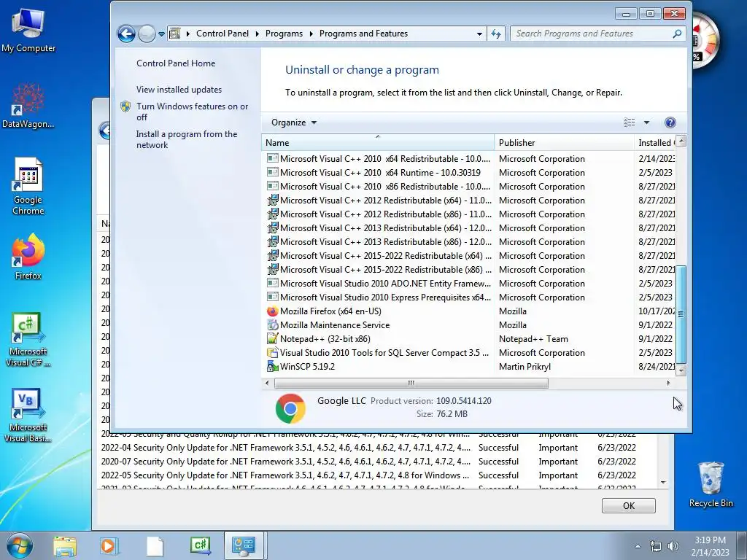Viewport: 747px width, 560px height.
Task: Click the Mozilla Maintenance Service icon
Action: 273,324
